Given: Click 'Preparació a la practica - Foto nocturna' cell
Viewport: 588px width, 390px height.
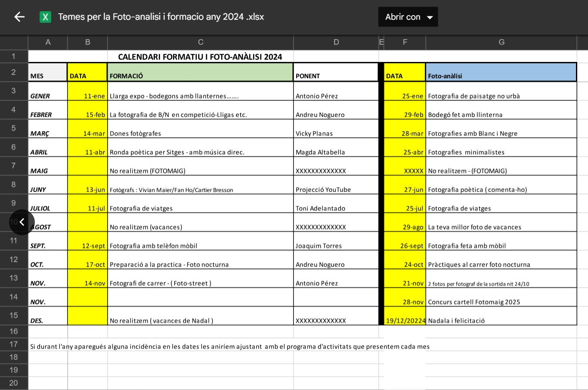Looking at the screenshot, I should 200,260.
